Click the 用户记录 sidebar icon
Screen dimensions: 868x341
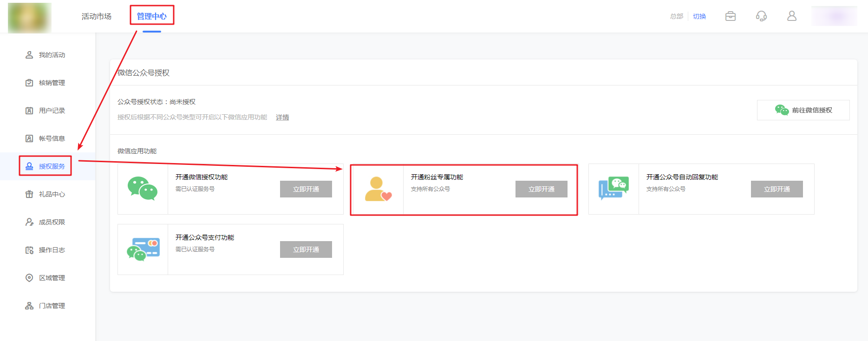29,111
